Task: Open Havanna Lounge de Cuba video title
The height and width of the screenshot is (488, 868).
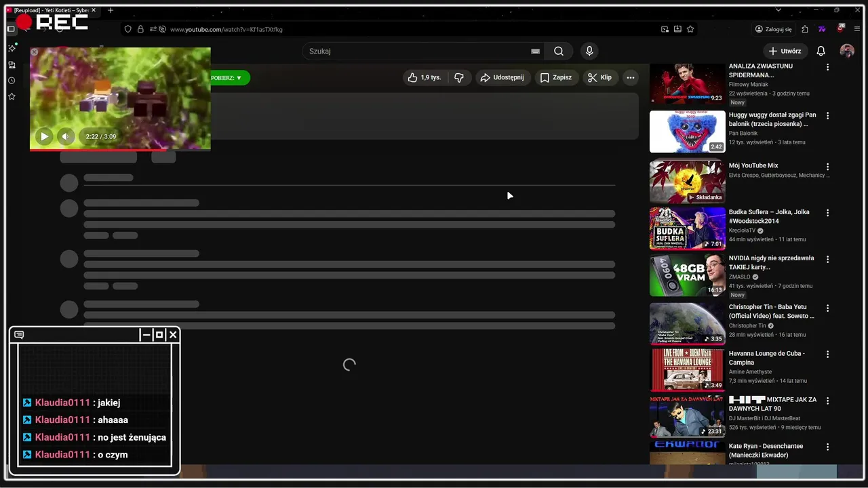Action: (766, 358)
